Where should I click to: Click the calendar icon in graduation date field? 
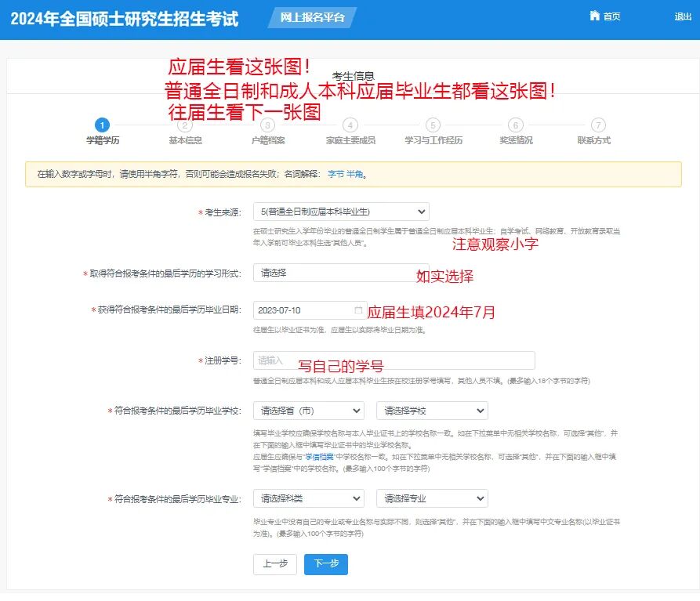358,310
